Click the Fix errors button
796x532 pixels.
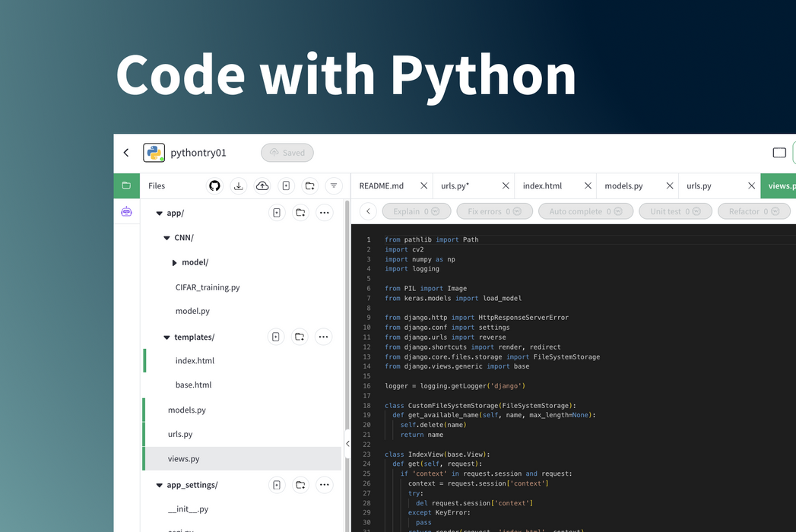coord(494,211)
